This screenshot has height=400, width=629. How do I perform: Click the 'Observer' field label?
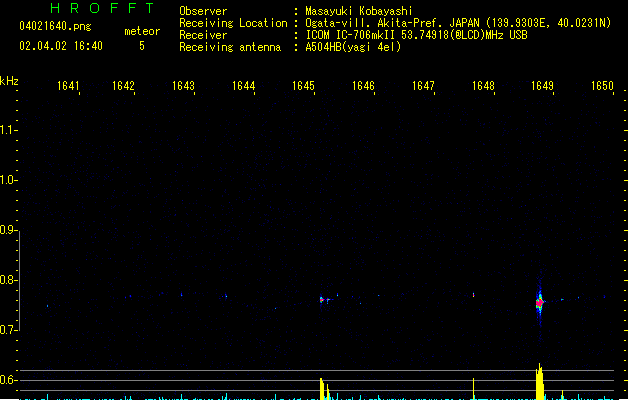tap(203, 11)
